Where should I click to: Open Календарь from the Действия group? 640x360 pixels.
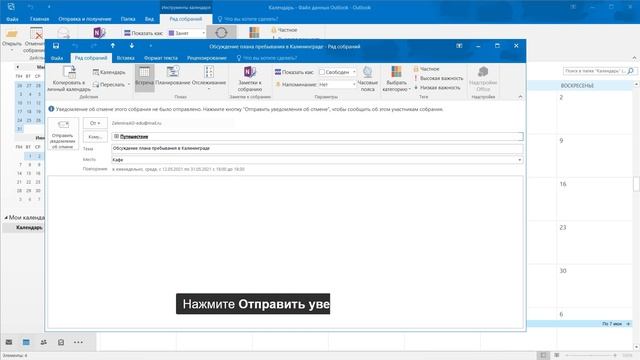109,72
